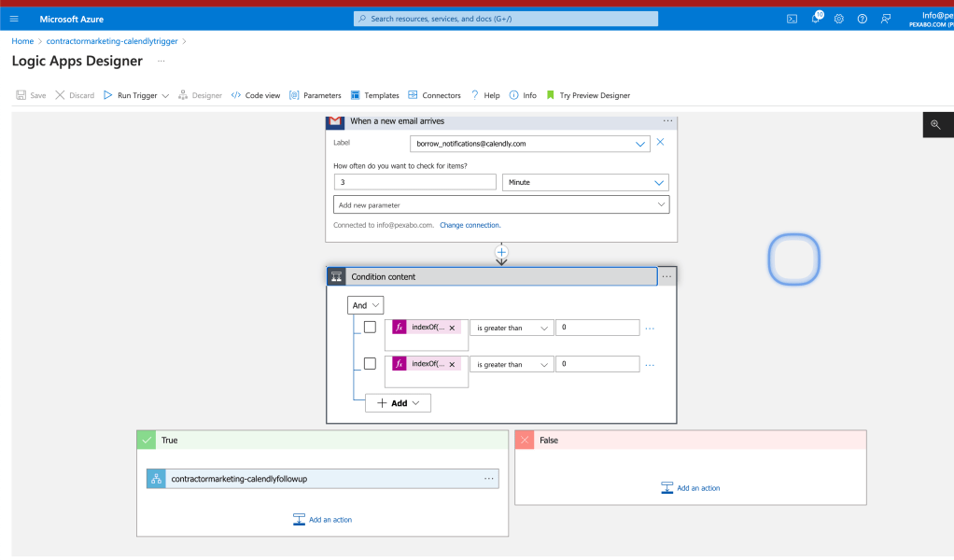Viewport: 954px width, 560px height.
Task: Click the Microsoft Azure logo text
Action: [x=71, y=19]
